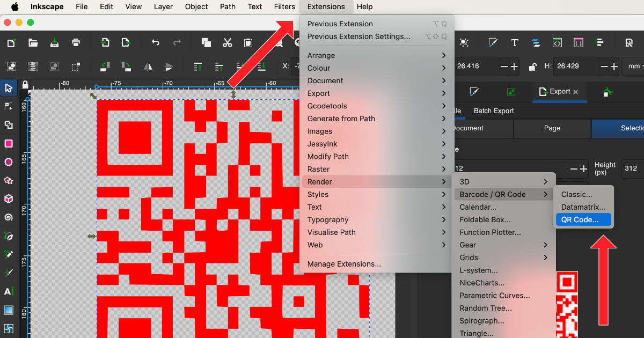
Task: Open the Filters menu
Action: tap(284, 6)
